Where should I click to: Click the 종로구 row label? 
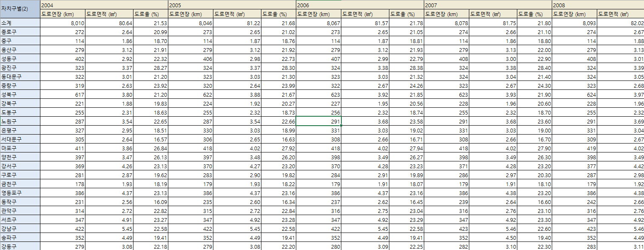pos(20,32)
